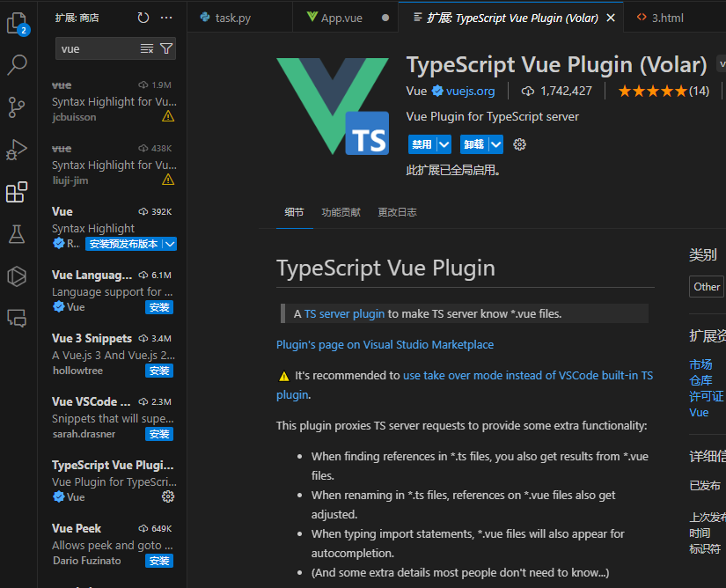Install the Vue VSCode Snippets extension

[159, 434]
